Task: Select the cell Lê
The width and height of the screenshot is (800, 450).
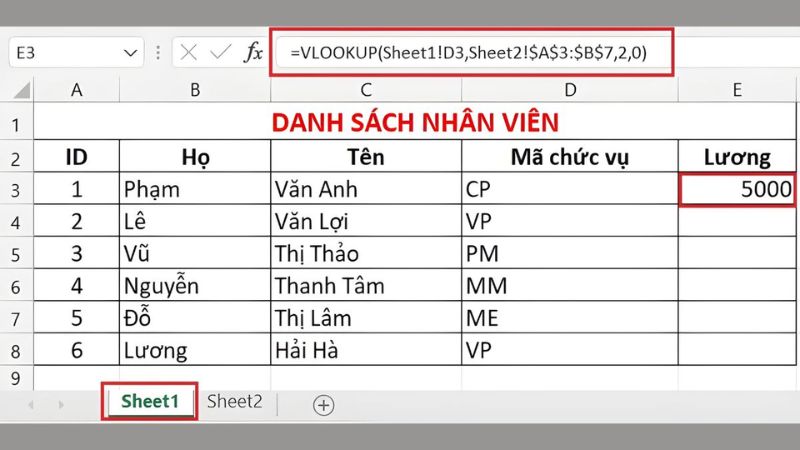Action: [x=195, y=221]
